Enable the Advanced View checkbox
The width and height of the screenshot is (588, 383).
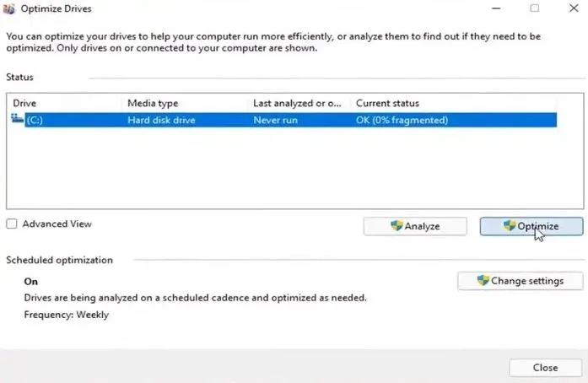click(x=12, y=224)
